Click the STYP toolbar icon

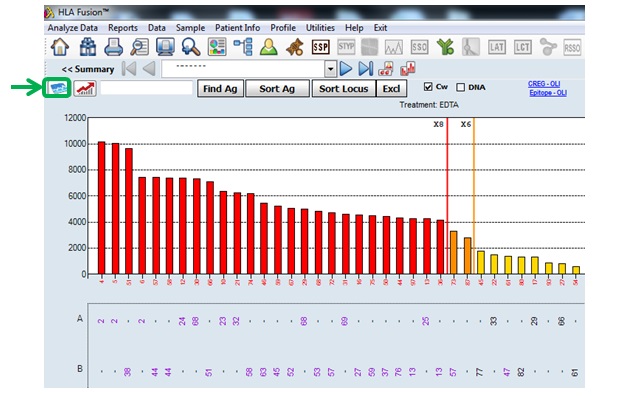[x=346, y=47]
